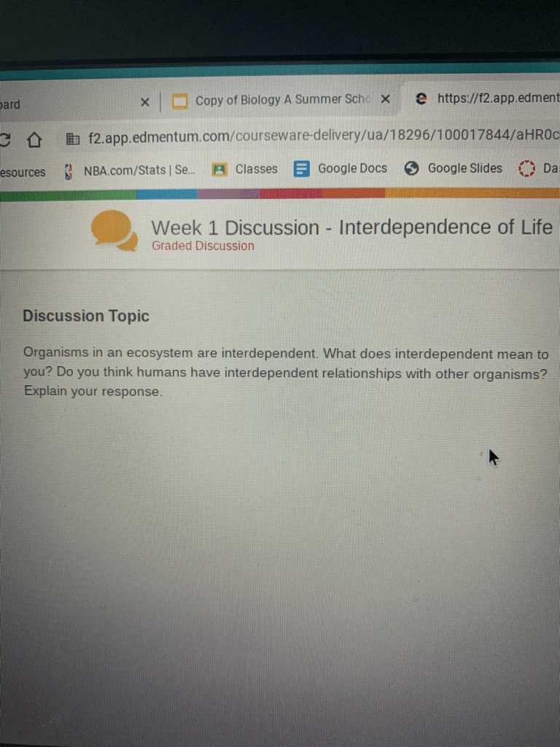Image resolution: width=560 pixels, height=747 pixels.
Task: Switch to the f2.app.edmentum tab
Action: coord(489,98)
